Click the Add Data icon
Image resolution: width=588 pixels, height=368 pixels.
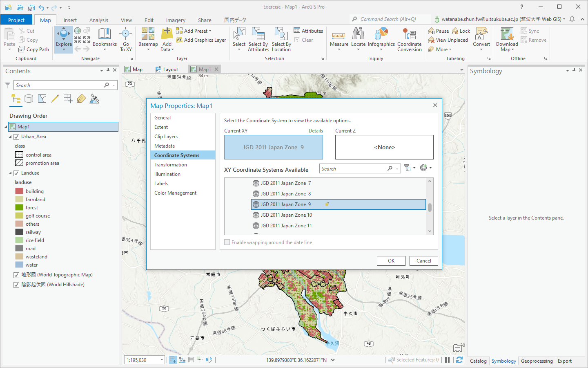click(x=167, y=34)
